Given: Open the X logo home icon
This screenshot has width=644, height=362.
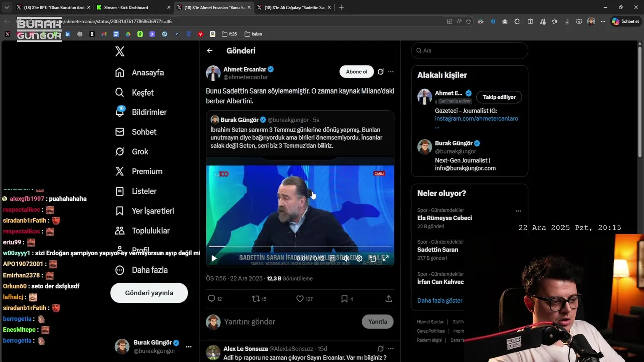Looking at the screenshot, I should pyautogui.click(x=120, y=51).
